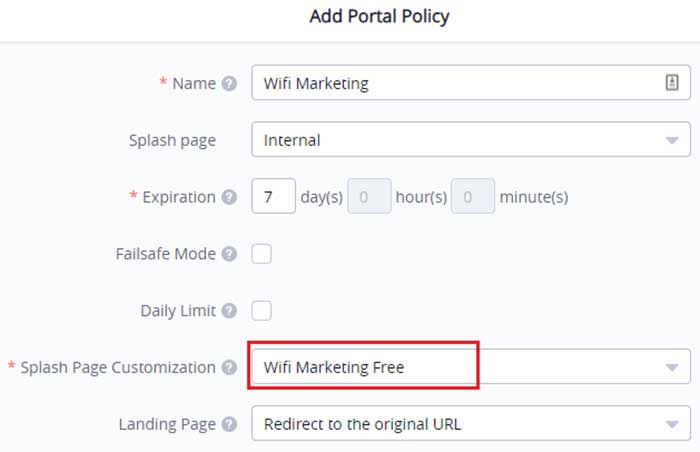Enable the Failsafe Mode checkbox

[x=261, y=254]
